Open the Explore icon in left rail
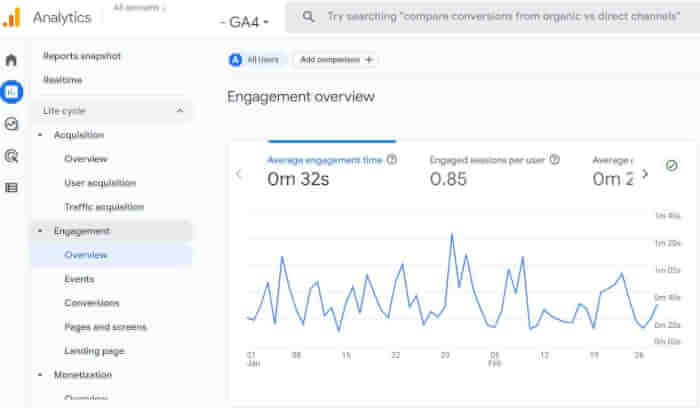 [x=11, y=124]
